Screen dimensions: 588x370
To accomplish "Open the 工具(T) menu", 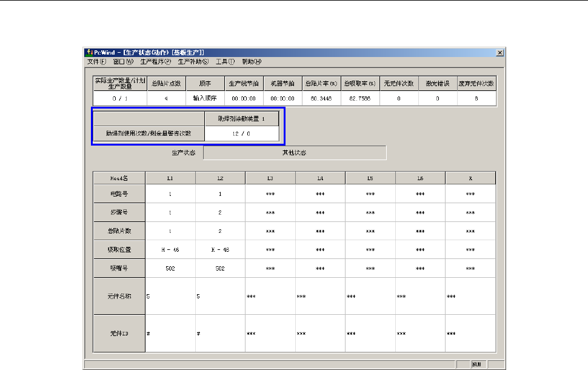I will click(x=226, y=61).
